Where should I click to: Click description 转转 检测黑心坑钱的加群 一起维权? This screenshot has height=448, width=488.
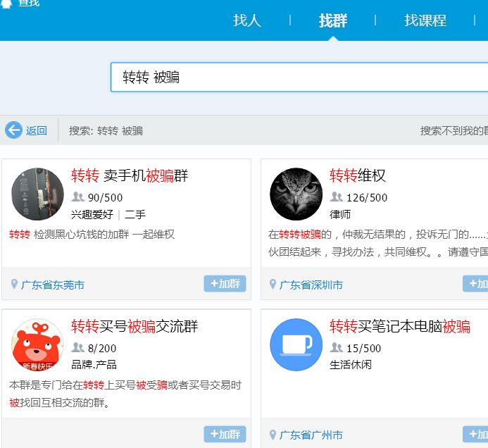point(92,235)
